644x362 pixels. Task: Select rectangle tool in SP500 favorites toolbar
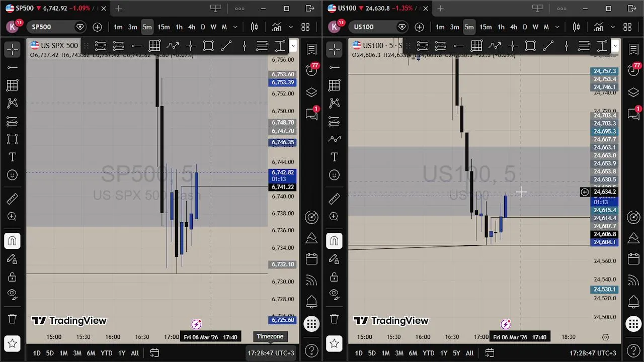(208, 46)
